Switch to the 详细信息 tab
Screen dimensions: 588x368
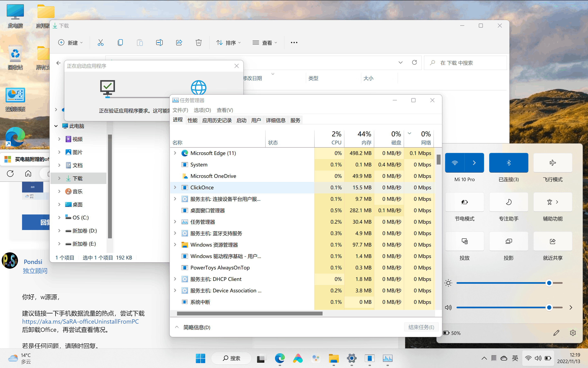276,120
